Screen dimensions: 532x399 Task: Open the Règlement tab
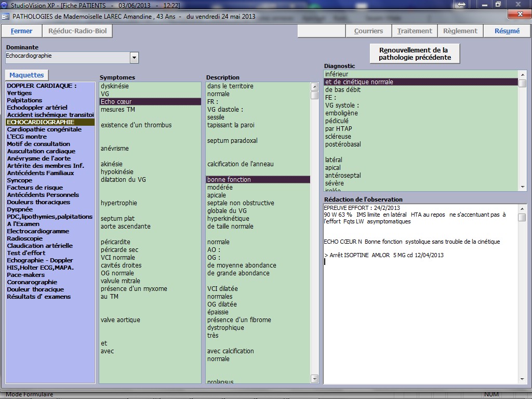point(460,31)
